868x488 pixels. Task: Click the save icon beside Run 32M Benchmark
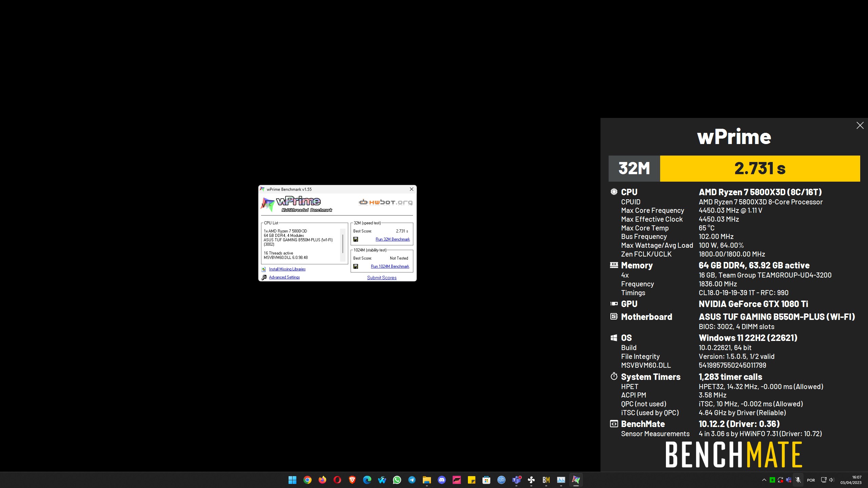point(356,239)
